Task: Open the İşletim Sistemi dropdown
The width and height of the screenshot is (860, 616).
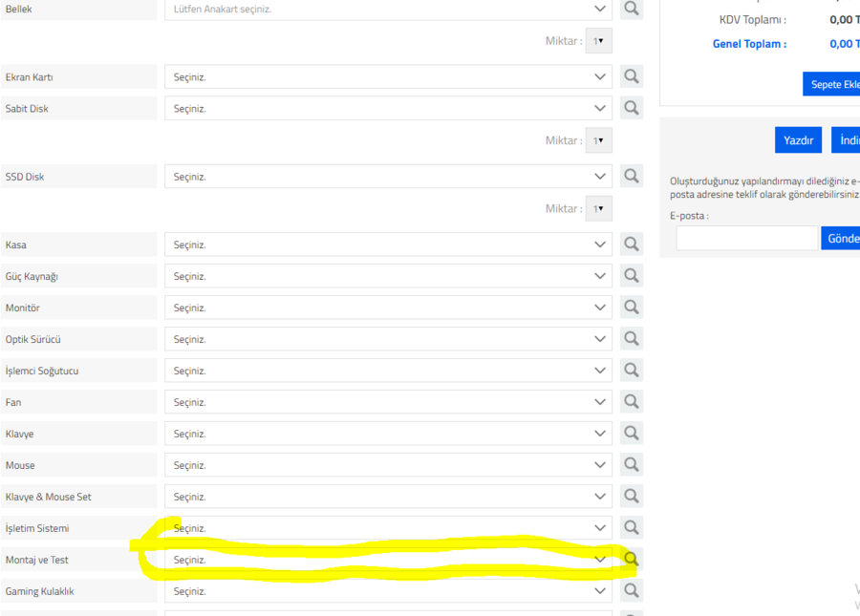Action: point(388,528)
